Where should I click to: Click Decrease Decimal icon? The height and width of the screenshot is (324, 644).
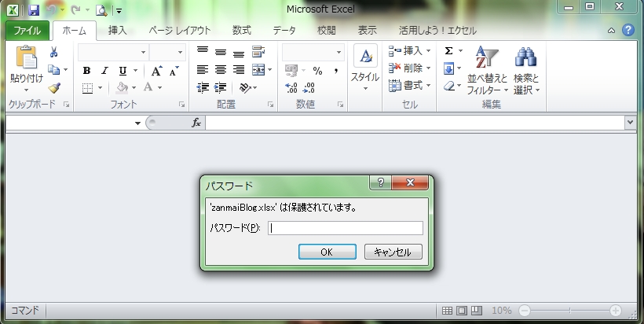(x=309, y=87)
